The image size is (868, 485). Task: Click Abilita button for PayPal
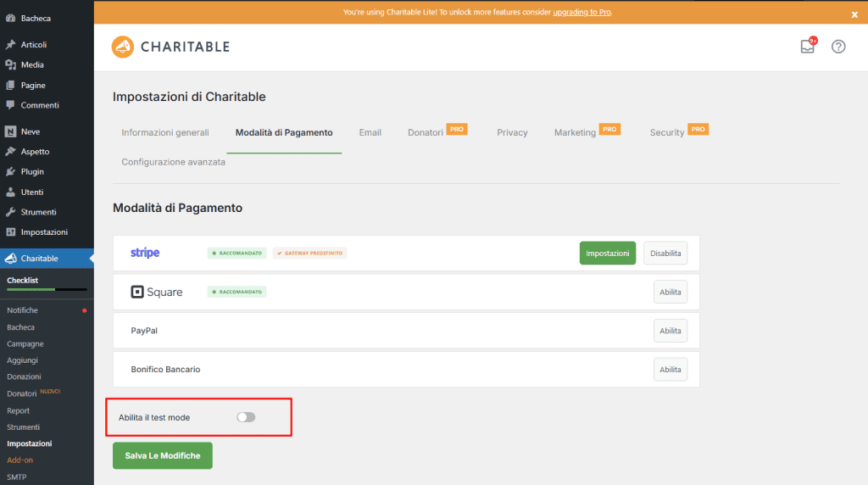pyautogui.click(x=670, y=331)
